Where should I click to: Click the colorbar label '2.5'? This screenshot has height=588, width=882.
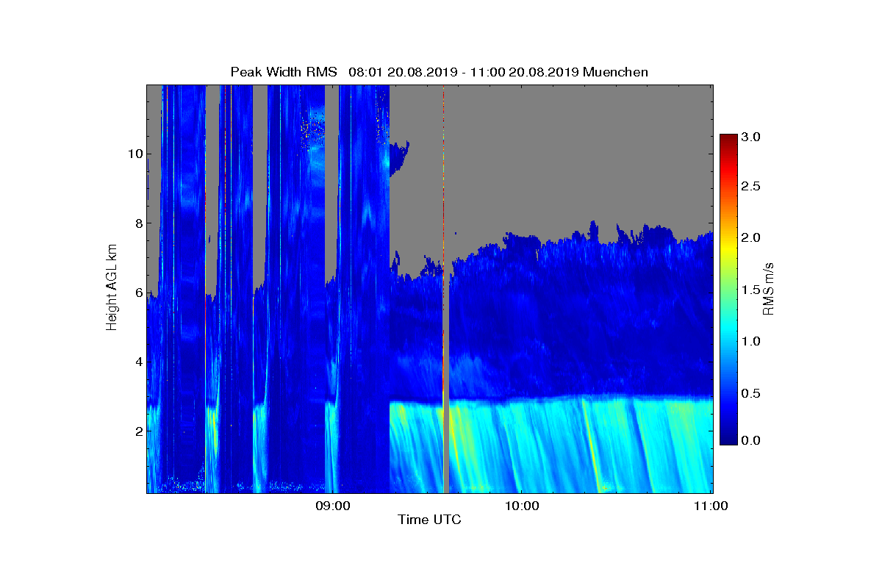click(750, 187)
